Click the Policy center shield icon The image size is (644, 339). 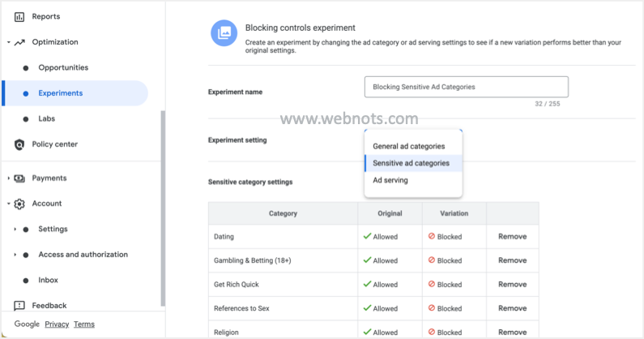click(x=19, y=144)
